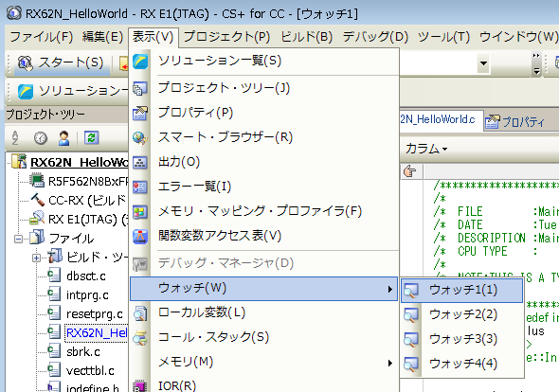Click the スタート(S) toolbar button

pos(62,63)
